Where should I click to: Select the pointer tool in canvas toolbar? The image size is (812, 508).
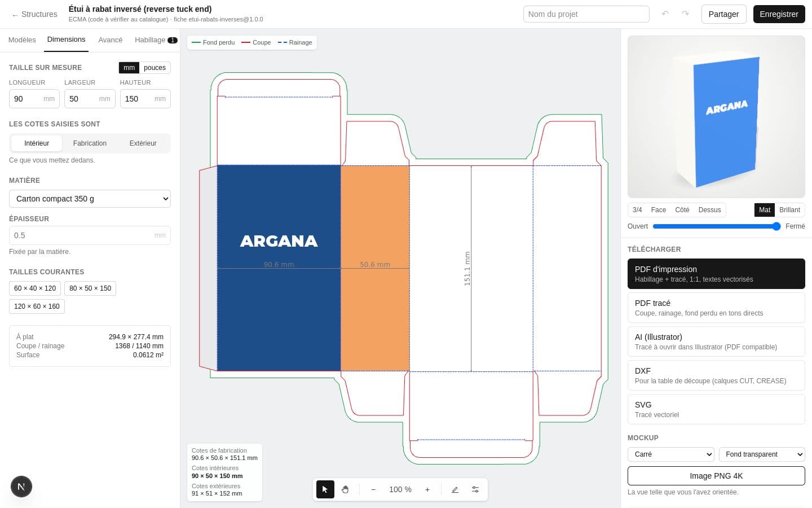pos(325,489)
